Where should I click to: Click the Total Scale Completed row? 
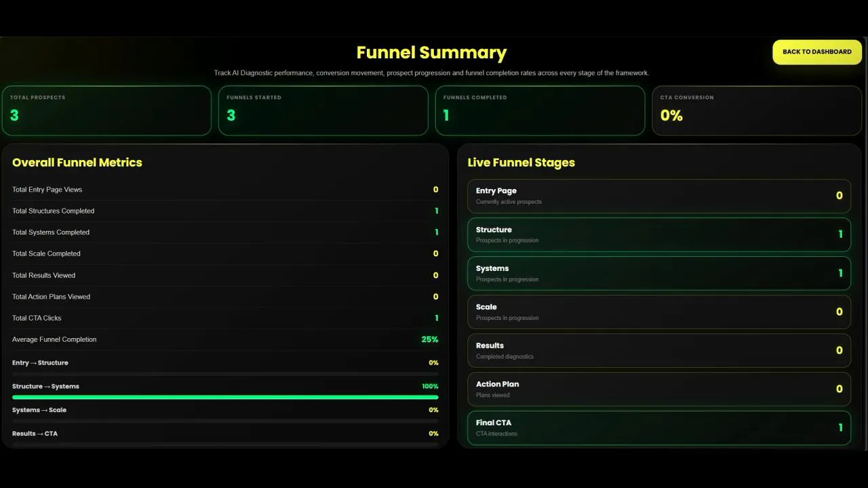[x=225, y=253]
